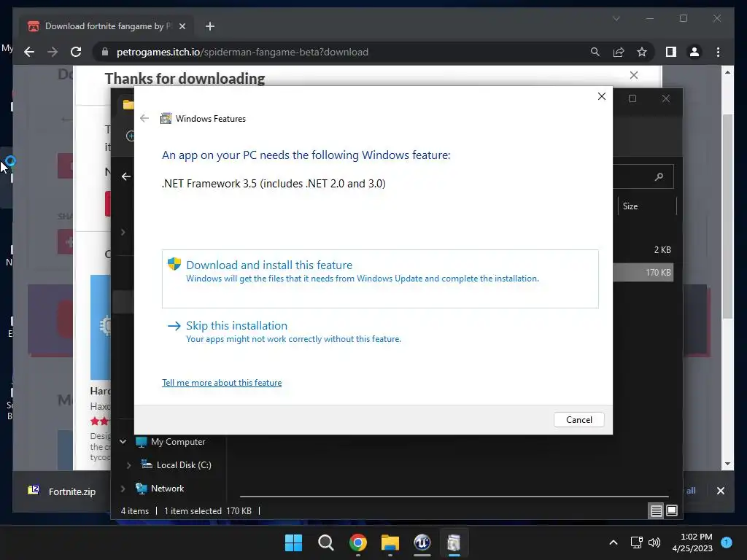
Task: Close the Chrome downloads bar
Action: pyautogui.click(x=720, y=491)
